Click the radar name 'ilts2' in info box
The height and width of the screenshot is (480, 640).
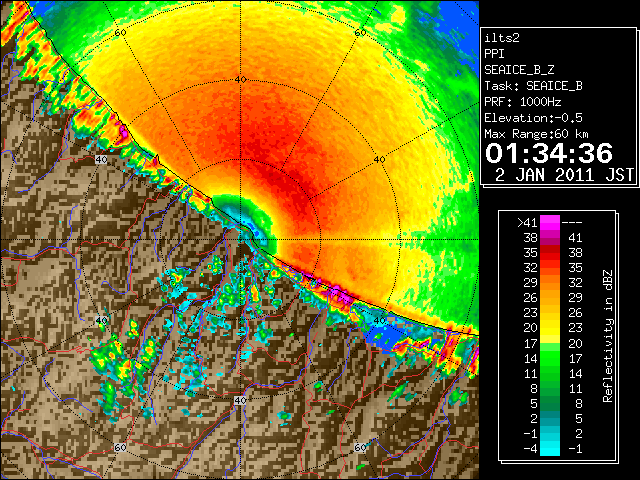(x=502, y=38)
